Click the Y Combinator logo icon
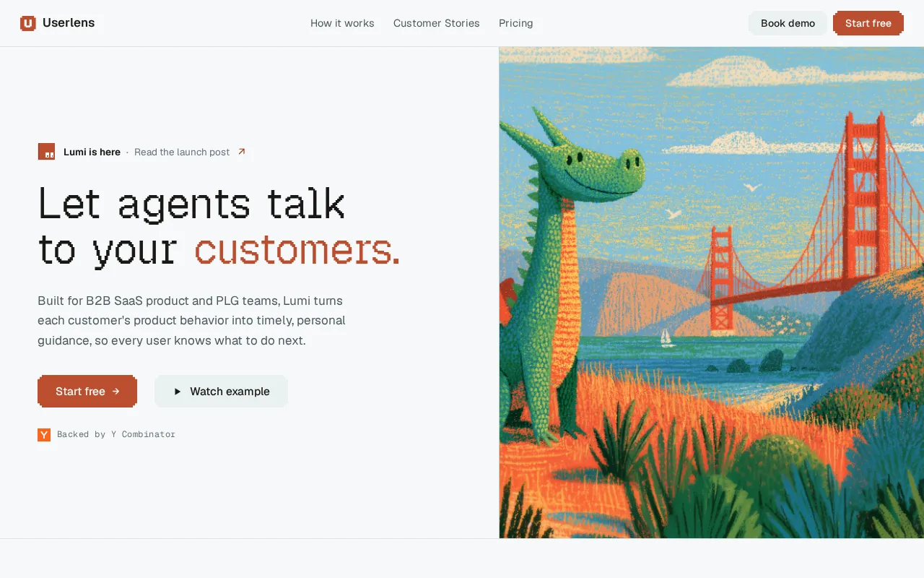 click(44, 434)
